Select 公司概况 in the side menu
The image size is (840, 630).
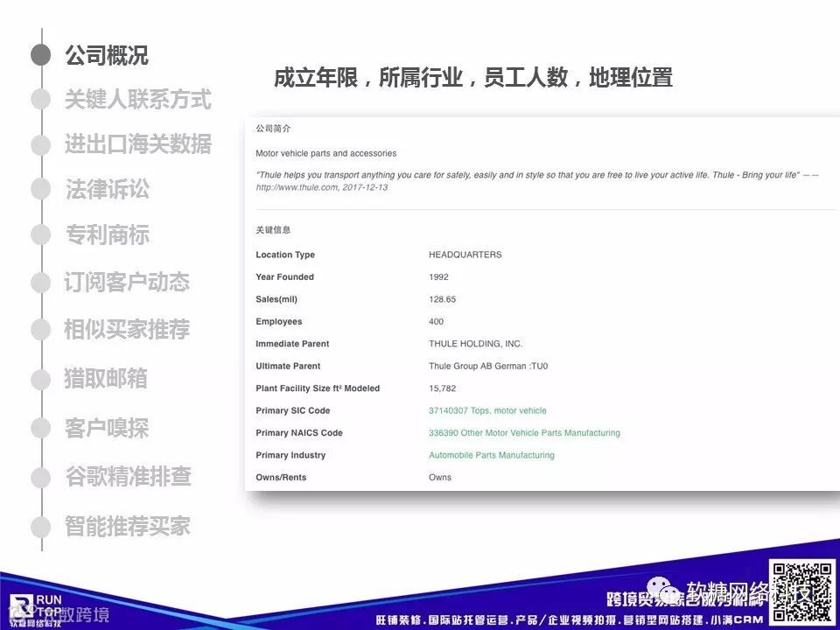point(107,55)
